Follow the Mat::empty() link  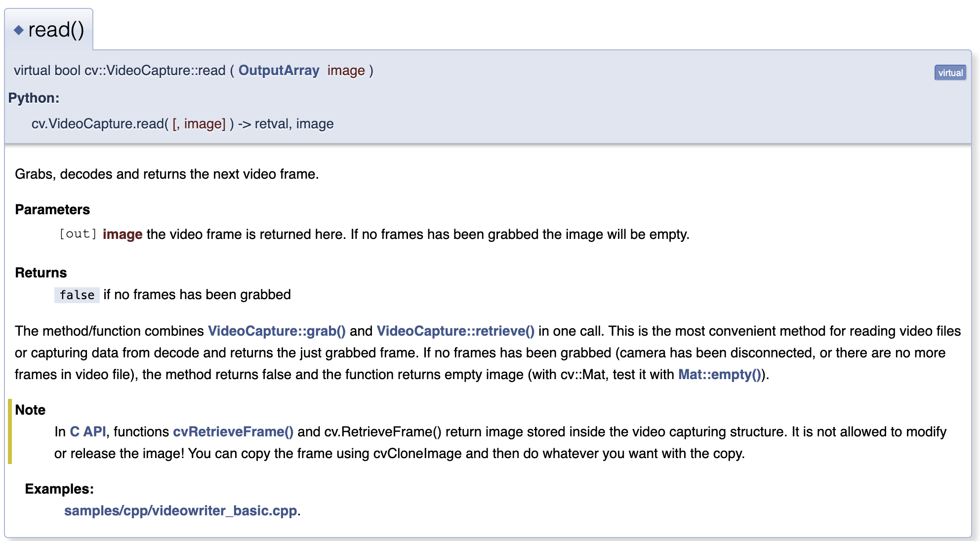click(719, 374)
